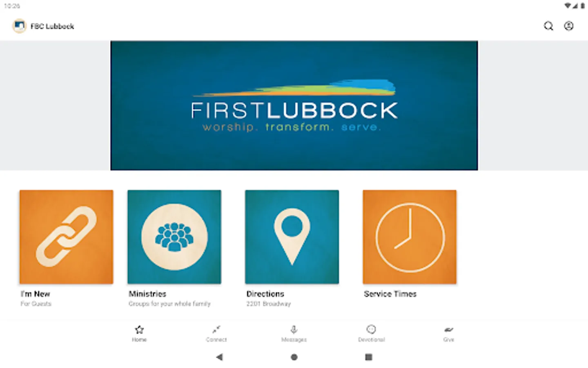
Task: Open the Messages microphone tab
Action: coord(294,334)
